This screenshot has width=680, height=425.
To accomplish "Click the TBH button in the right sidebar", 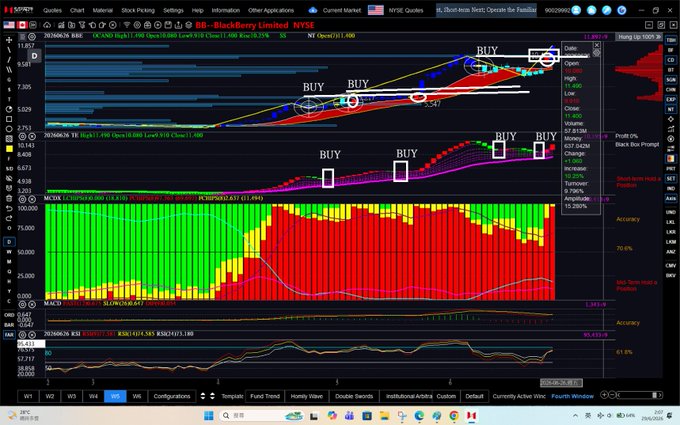I will point(670,40).
